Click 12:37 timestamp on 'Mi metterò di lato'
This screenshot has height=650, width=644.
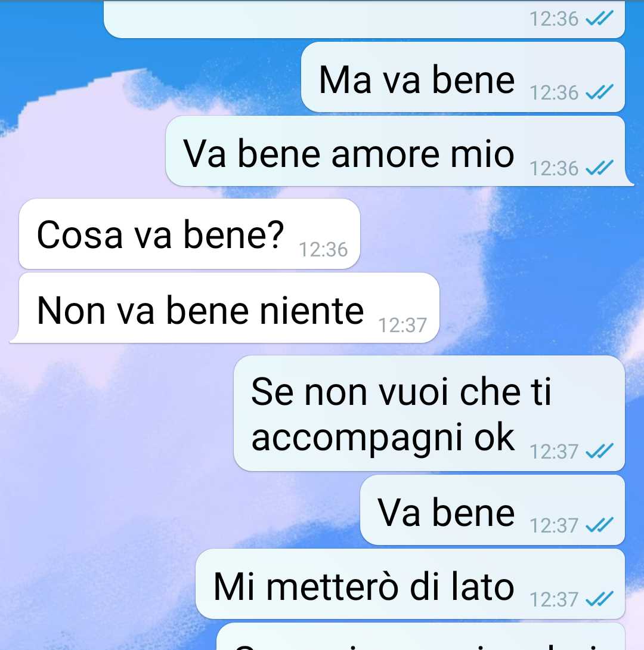tap(553, 599)
